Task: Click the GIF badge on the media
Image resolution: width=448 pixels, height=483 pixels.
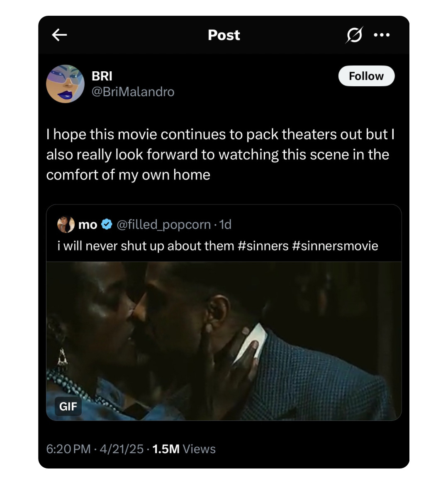Action: point(68,406)
